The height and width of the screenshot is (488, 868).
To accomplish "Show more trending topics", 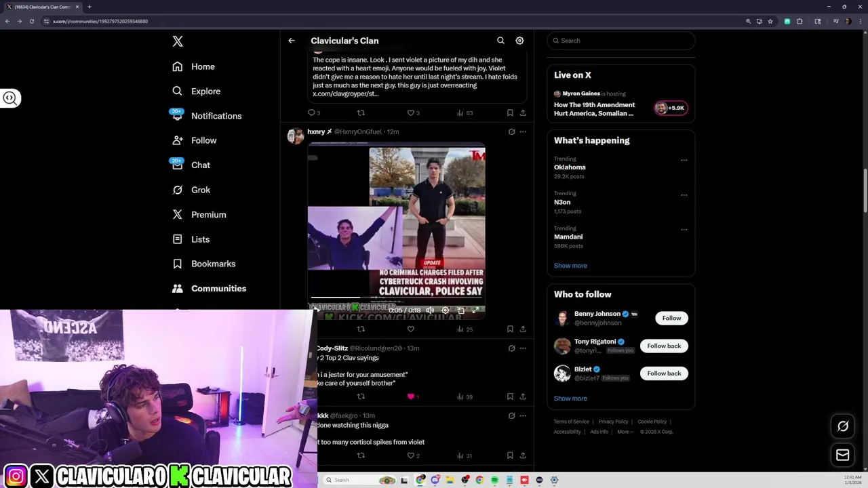I will pyautogui.click(x=570, y=266).
